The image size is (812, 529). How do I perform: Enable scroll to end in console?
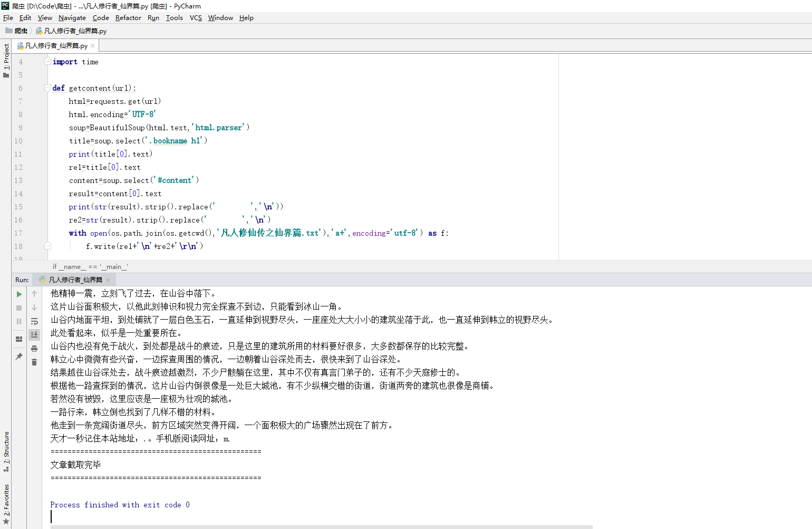click(x=34, y=334)
